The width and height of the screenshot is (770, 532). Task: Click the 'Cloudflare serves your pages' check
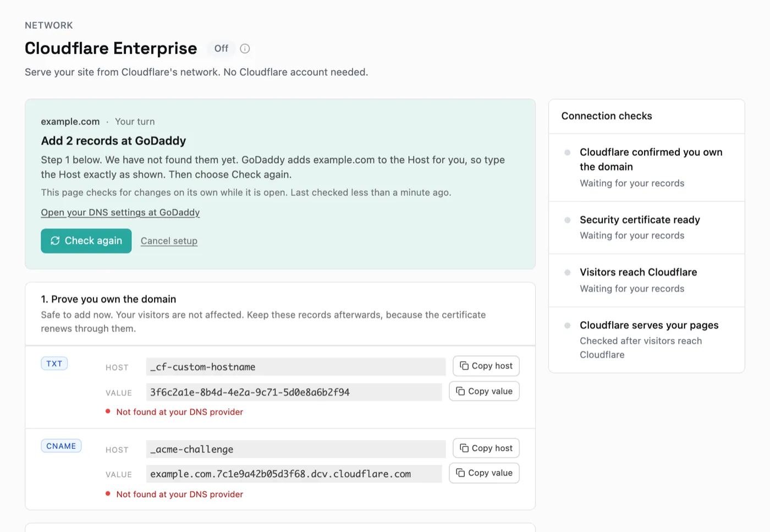click(x=647, y=340)
